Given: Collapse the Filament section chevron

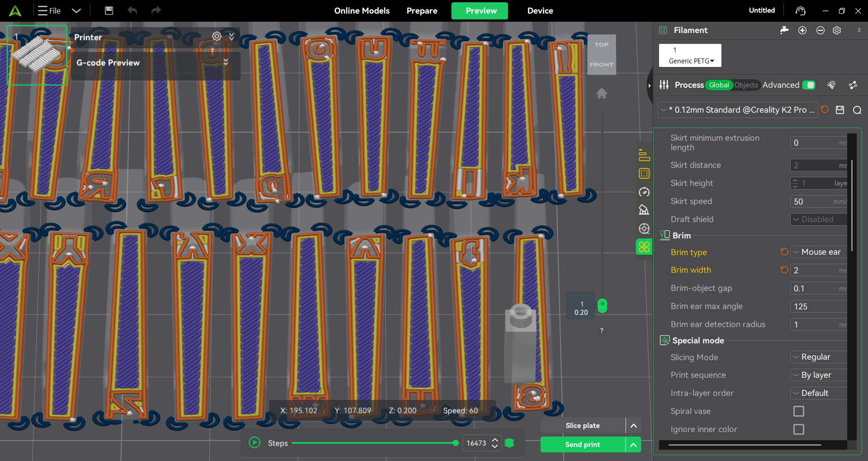Looking at the screenshot, I should (859, 30).
